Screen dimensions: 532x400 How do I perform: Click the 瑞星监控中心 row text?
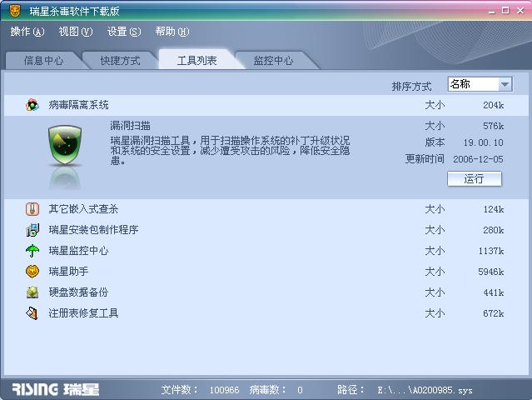coord(79,251)
